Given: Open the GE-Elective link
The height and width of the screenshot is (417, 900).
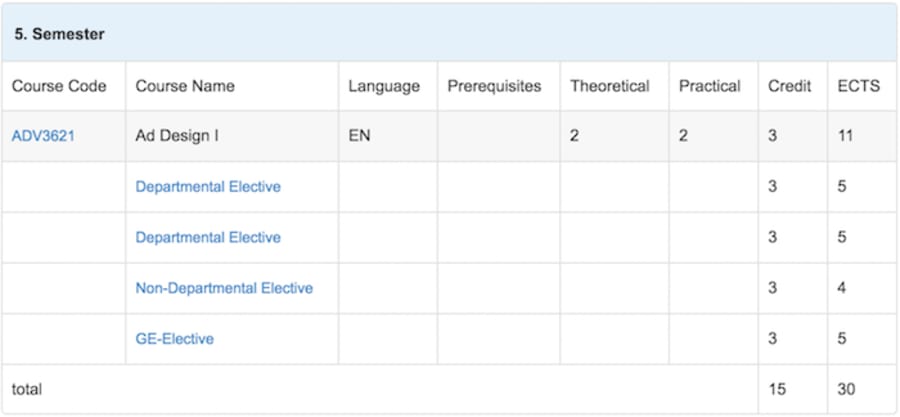Looking at the screenshot, I should [x=174, y=338].
